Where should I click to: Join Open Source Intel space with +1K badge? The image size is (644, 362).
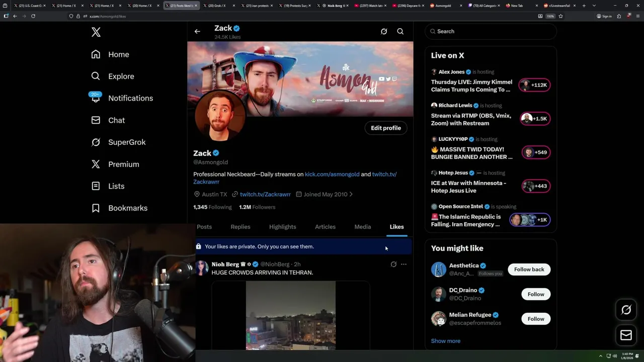point(530,220)
